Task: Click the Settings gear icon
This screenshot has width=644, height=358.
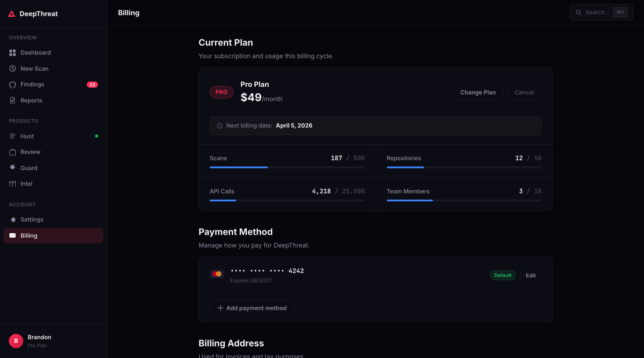Action: click(13, 219)
